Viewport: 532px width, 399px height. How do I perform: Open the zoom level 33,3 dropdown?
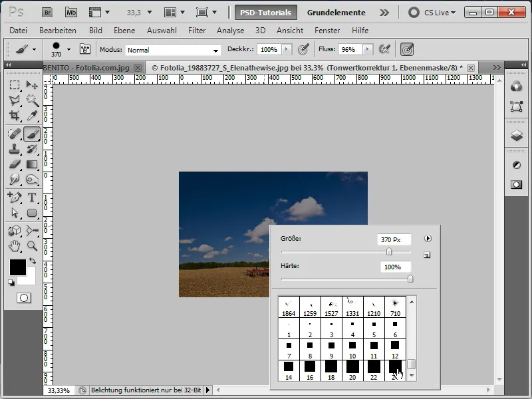coord(149,13)
